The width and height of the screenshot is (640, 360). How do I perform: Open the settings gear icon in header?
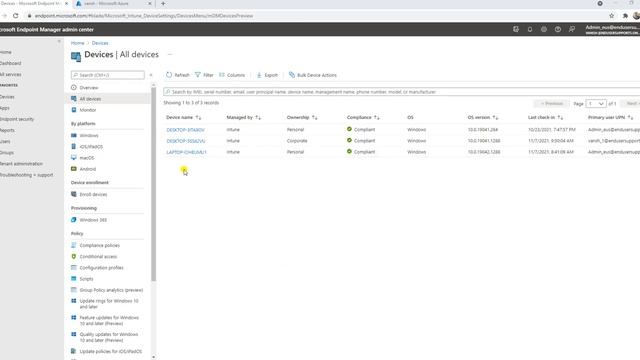point(544,29)
